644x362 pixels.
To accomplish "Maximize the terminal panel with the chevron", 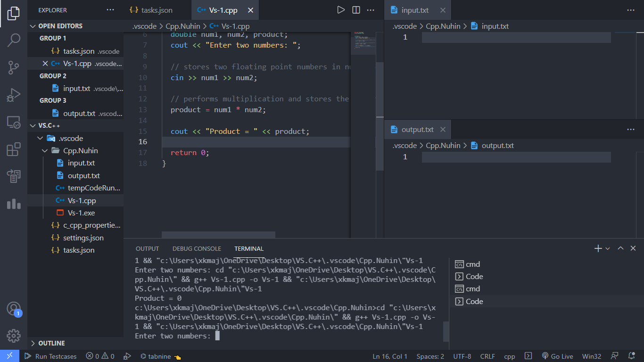I will tap(620, 248).
